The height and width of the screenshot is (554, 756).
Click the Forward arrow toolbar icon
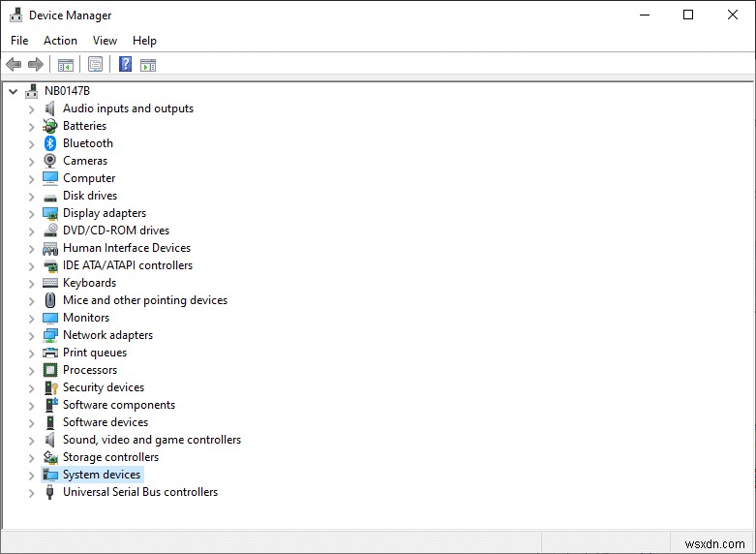click(x=36, y=64)
